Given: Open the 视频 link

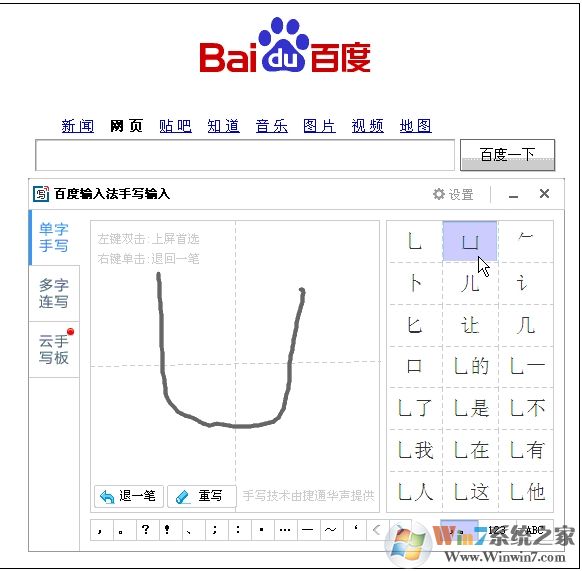Looking at the screenshot, I should [368, 126].
